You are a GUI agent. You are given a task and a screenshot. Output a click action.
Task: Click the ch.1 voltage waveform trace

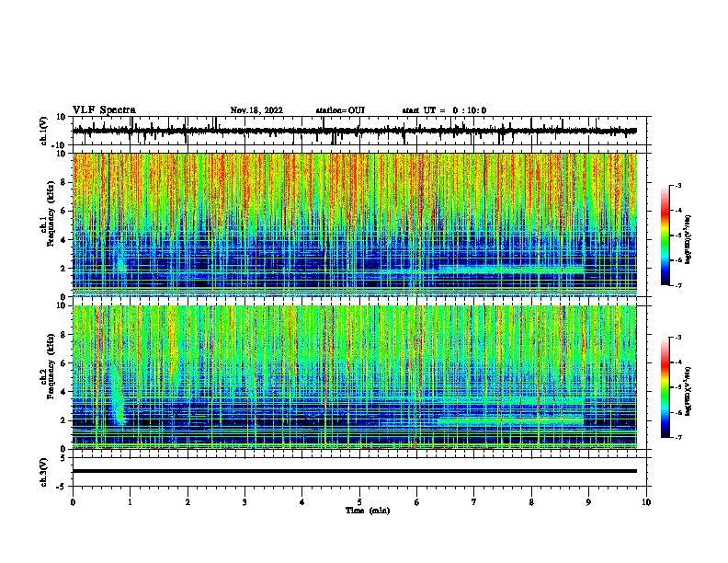(355, 131)
